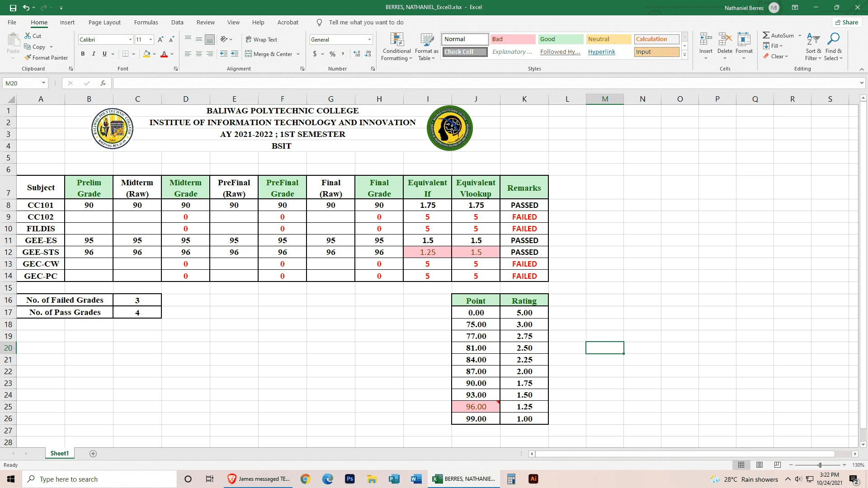
Task: Open Find & Select menu
Action: click(x=833, y=46)
